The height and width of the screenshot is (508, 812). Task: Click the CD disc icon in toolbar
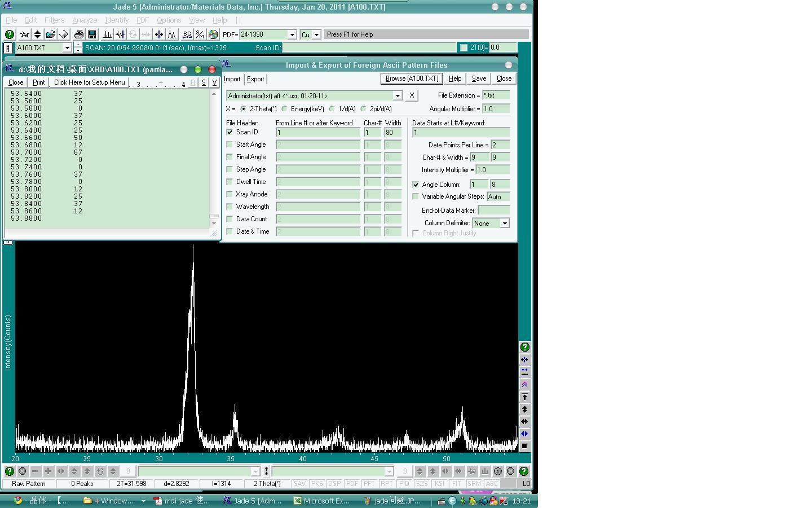[213, 34]
